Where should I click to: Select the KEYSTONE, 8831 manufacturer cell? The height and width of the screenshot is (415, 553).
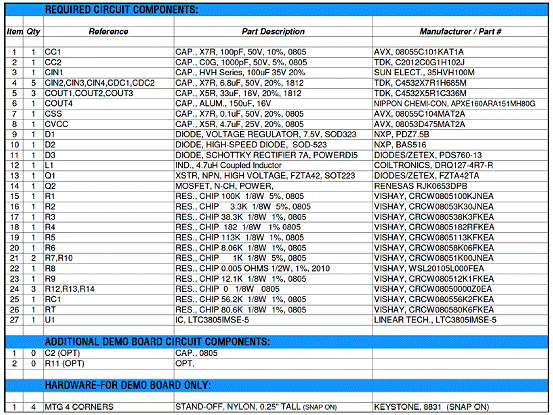click(x=431, y=407)
